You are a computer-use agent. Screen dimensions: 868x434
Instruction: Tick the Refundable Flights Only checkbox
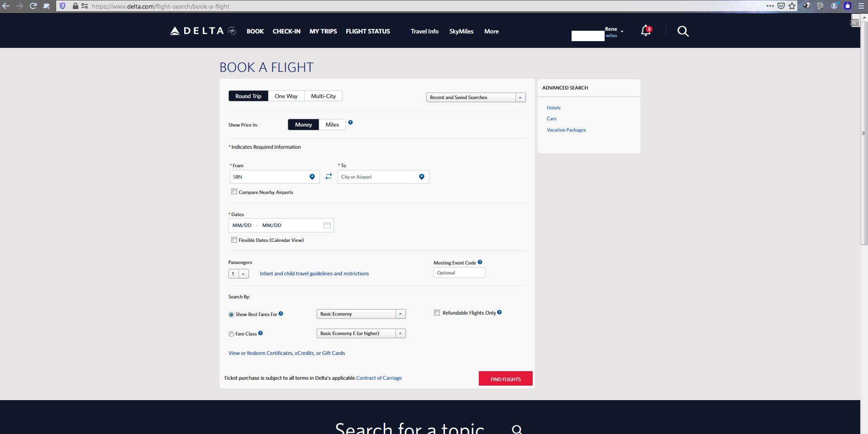click(437, 312)
